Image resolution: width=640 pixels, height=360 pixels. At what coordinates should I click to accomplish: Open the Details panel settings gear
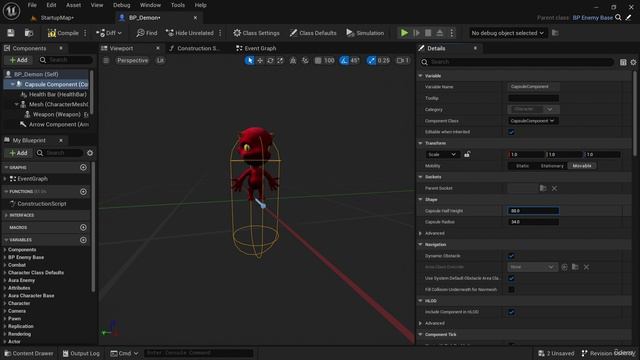pyautogui.click(x=633, y=62)
